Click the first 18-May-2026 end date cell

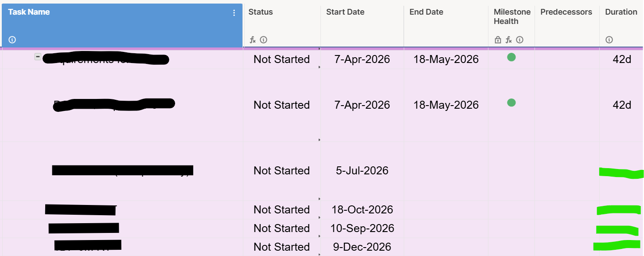446,59
